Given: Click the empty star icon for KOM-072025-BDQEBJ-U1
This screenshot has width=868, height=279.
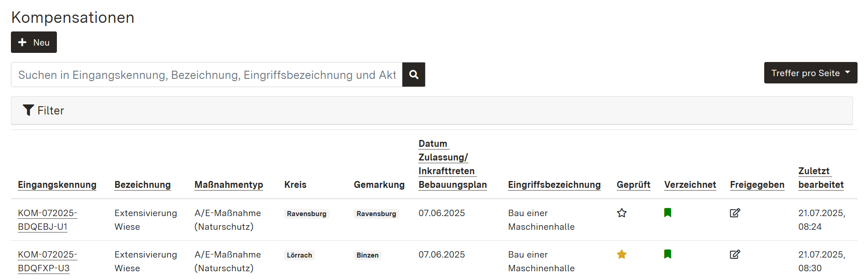Looking at the screenshot, I should pyautogui.click(x=622, y=213).
